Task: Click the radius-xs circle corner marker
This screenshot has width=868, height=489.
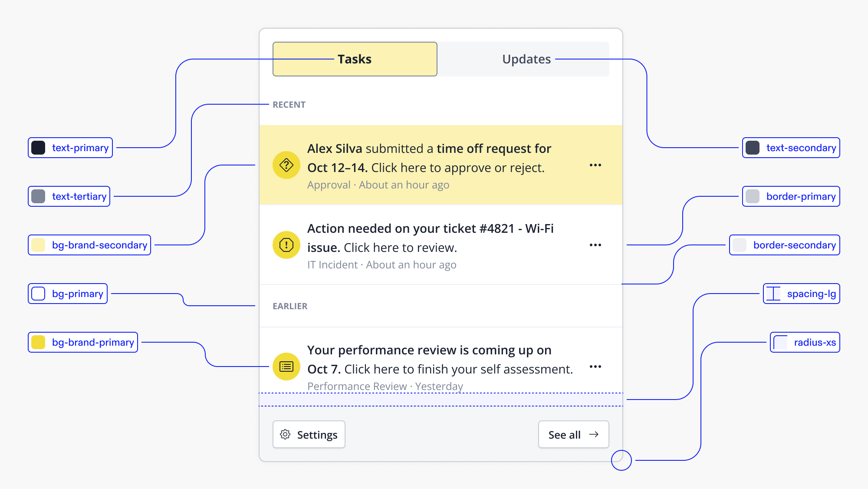Action: [621, 460]
